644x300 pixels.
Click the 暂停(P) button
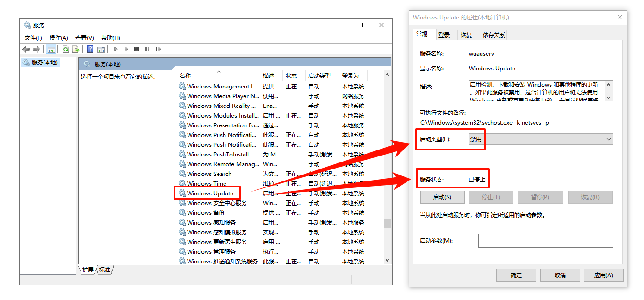[x=540, y=197]
